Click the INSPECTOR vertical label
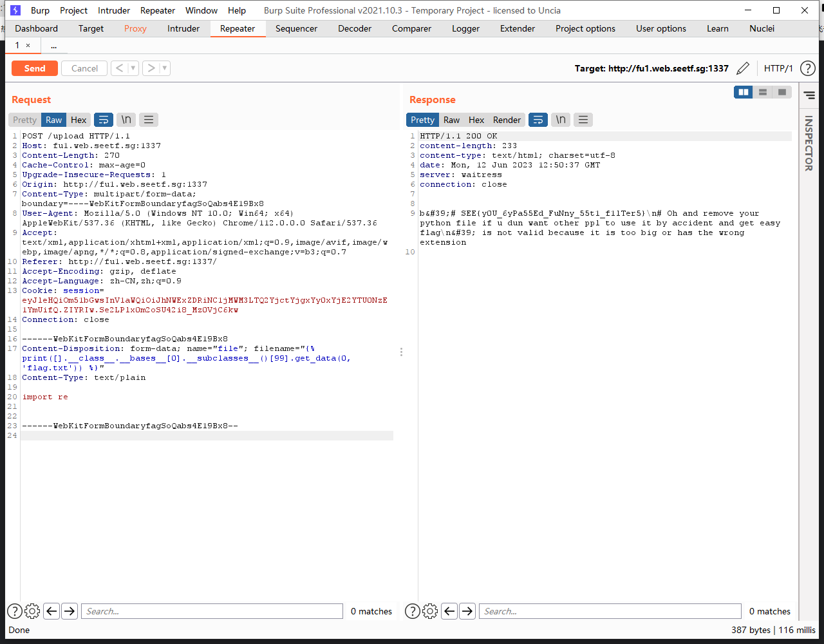 (x=809, y=144)
